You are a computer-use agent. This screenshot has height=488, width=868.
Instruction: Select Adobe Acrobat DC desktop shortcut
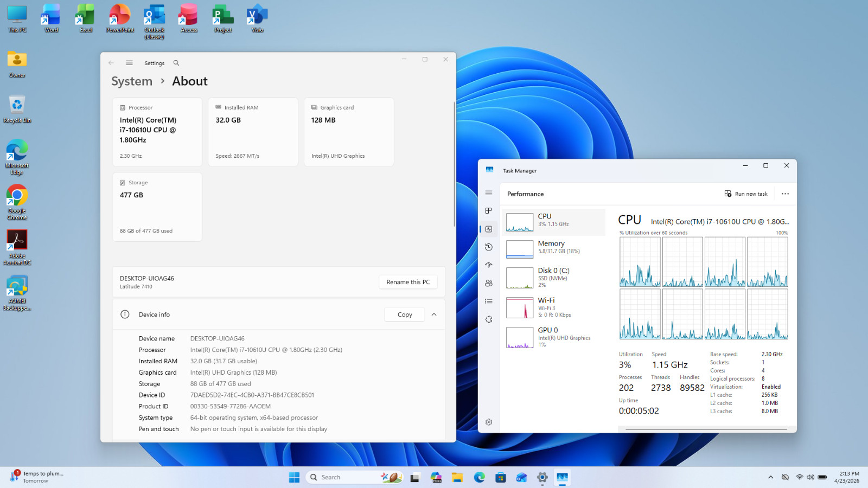tap(17, 247)
